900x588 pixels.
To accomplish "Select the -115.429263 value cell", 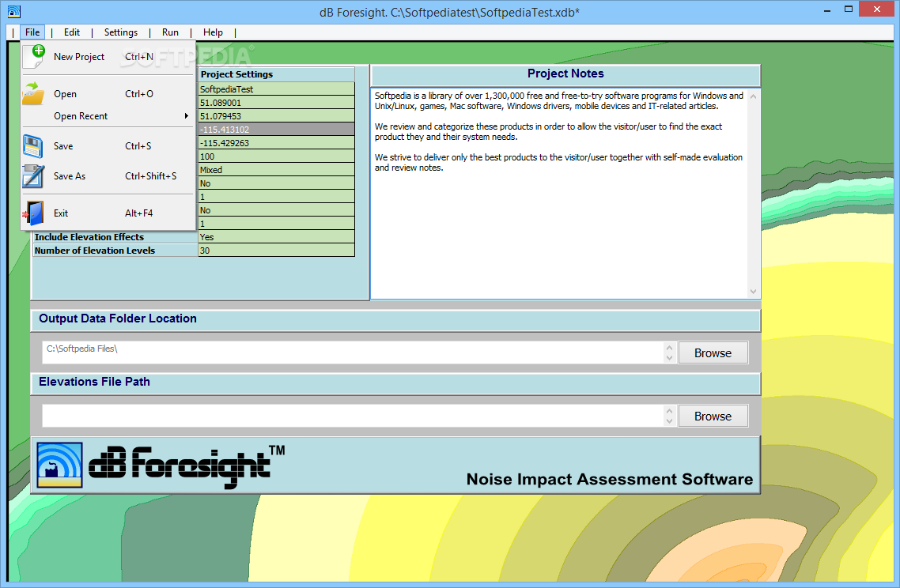I will tap(276, 143).
